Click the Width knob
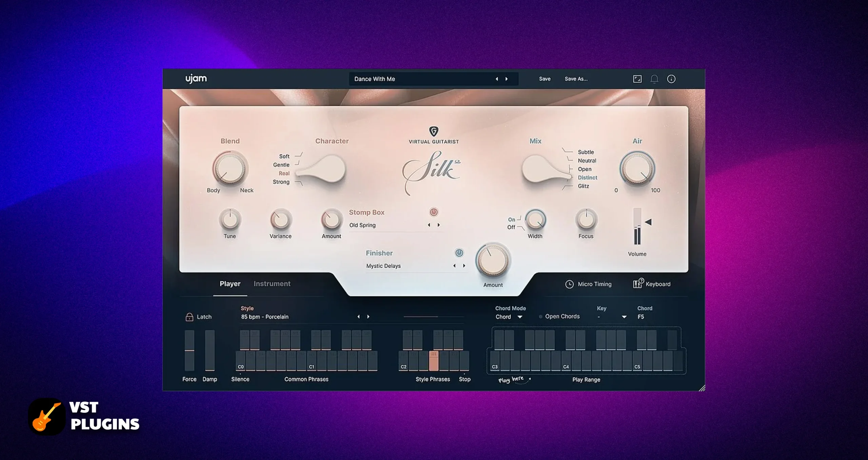This screenshot has height=460, width=868. pos(535,219)
